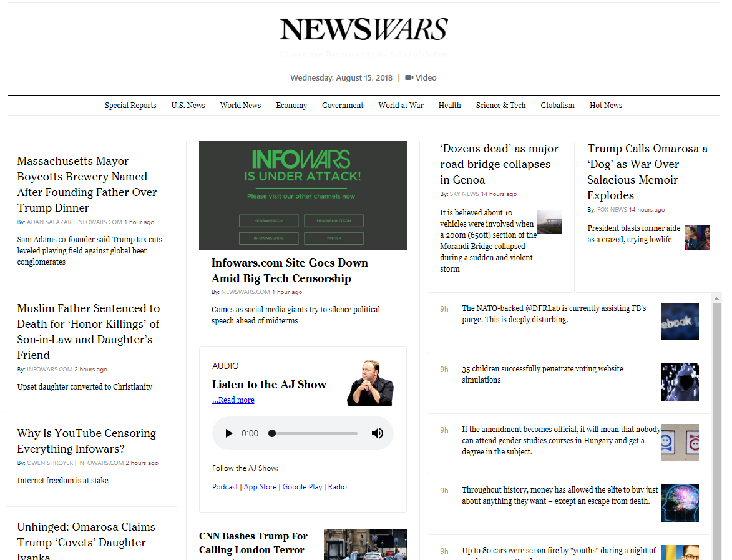Click Alex Jones portrait thumbnail
This screenshot has width=732, height=560.
(371, 382)
